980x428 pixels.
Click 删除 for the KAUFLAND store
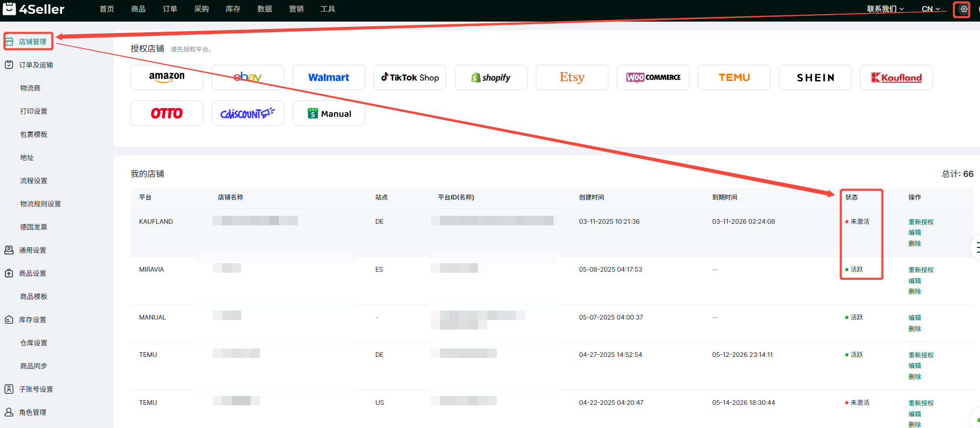915,244
